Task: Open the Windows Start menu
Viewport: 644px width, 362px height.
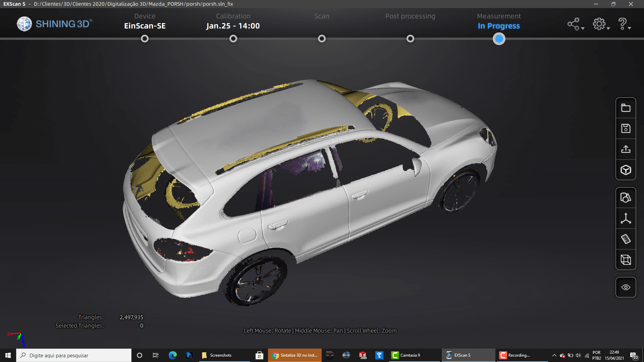Action: click(x=8, y=355)
